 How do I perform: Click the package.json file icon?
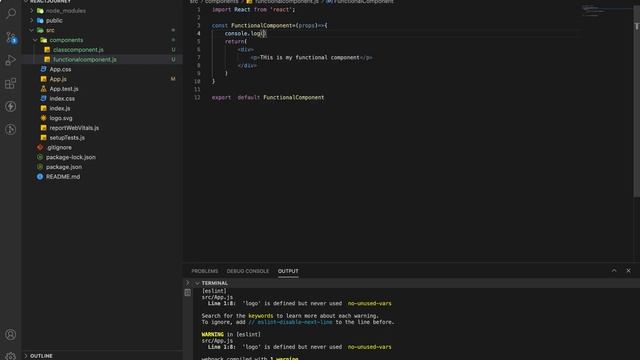40,167
